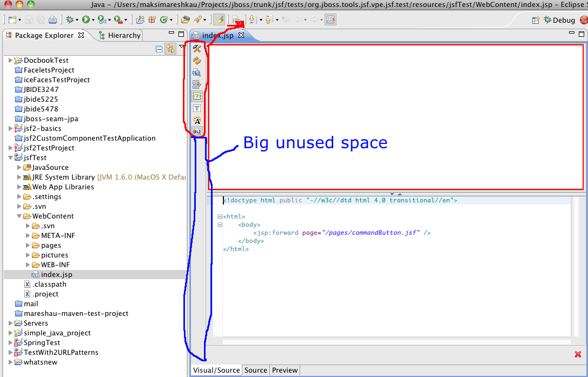588x377 pixels.
Task: Click the Open Type folder icon
Action: pyautogui.click(x=185, y=19)
